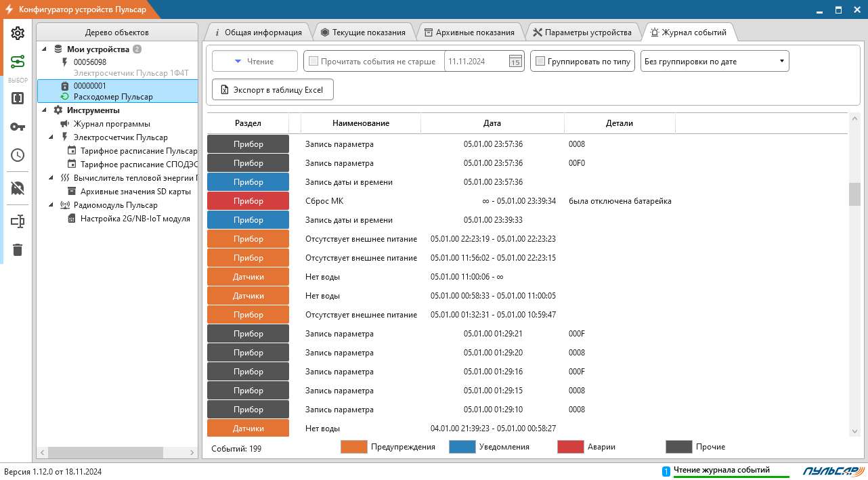Collapse Инструменты tree node
This screenshot has width=868, height=480.
point(45,110)
